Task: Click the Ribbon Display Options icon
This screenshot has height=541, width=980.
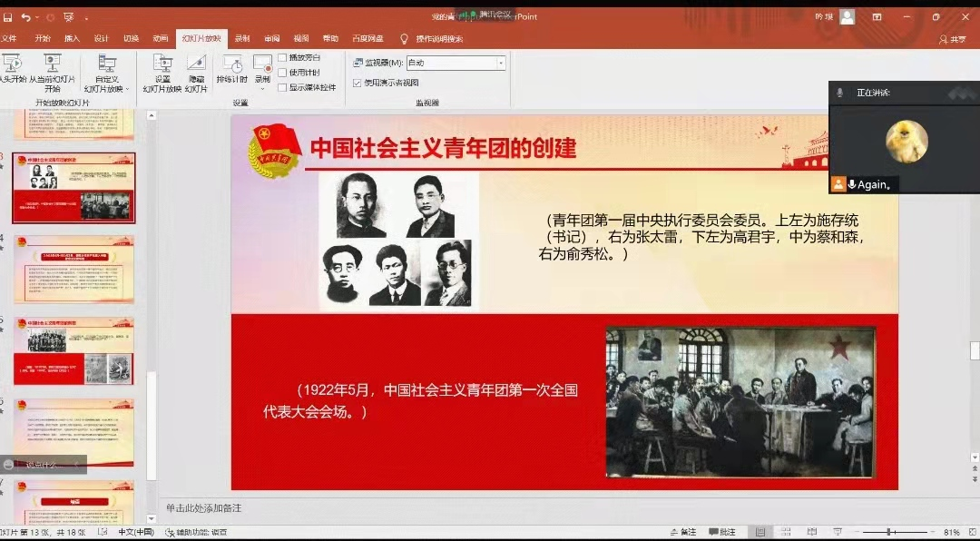Action: pos(877,17)
